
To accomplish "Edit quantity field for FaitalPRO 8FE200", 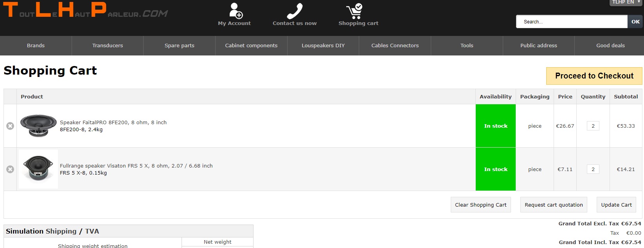I will pyautogui.click(x=593, y=126).
